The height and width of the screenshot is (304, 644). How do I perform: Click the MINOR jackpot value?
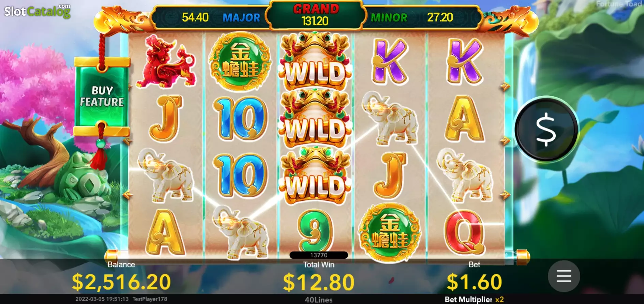440,17
